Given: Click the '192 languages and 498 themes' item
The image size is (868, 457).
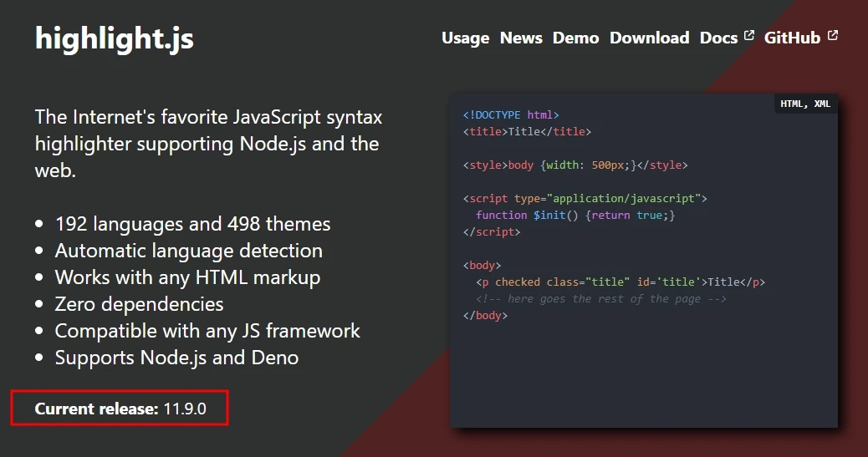Looking at the screenshot, I should [192, 224].
